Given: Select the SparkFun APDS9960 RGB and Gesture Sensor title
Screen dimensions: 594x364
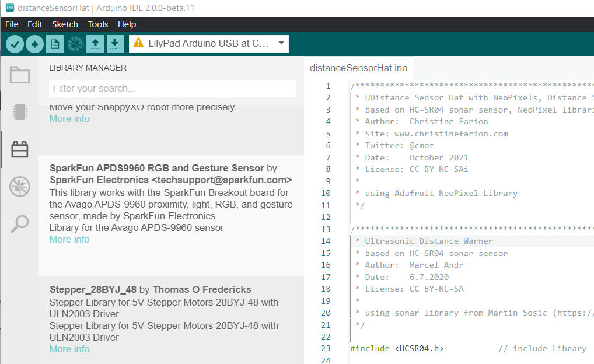Looking at the screenshot, I should (x=157, y=168).
